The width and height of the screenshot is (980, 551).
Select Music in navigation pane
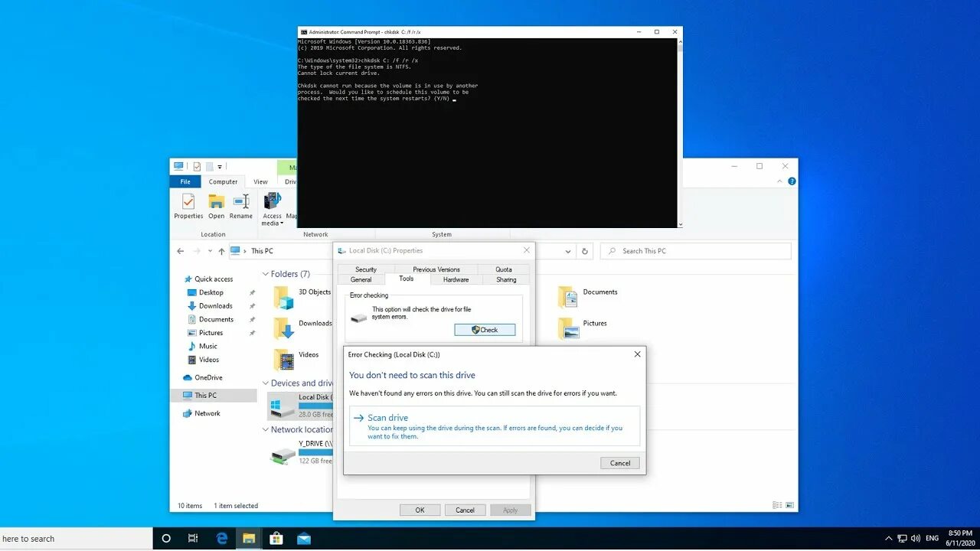tap(207, 346)
